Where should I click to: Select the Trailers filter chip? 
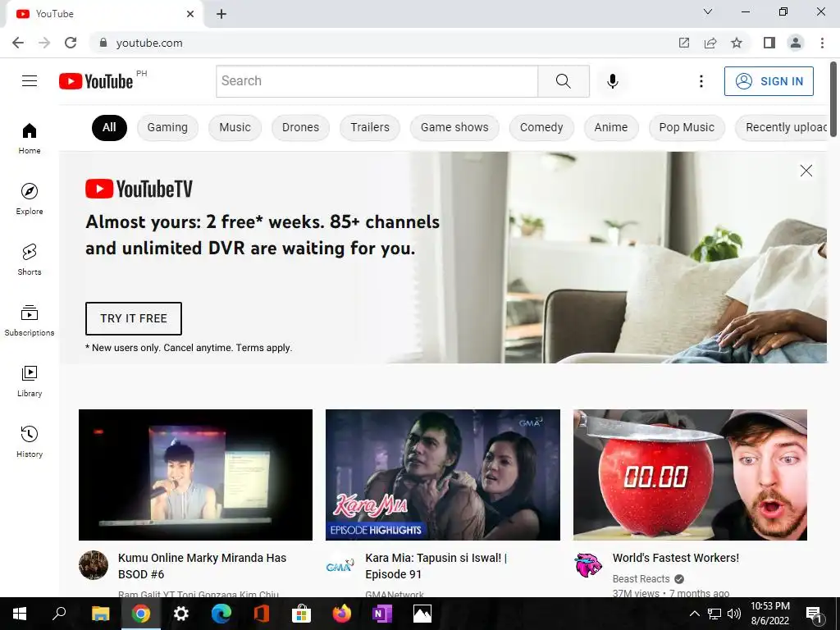[x=370, y=127]
